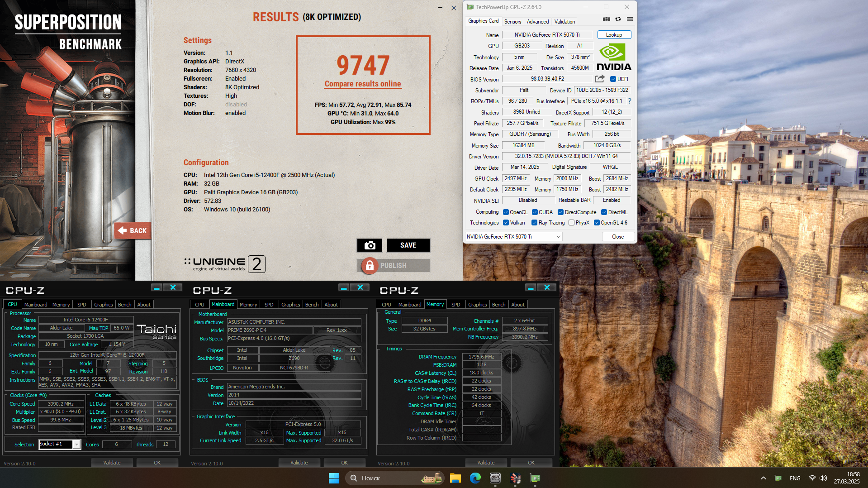
Task: Open Graphics tab in the CPU-Z Memory window
Action: pyautogui.click(x=477, y=305)
